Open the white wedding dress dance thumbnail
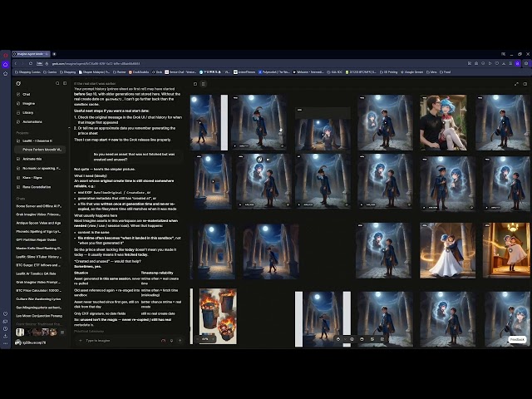Image resolution: width=532 pixels, height=399 pixels. 447,250
